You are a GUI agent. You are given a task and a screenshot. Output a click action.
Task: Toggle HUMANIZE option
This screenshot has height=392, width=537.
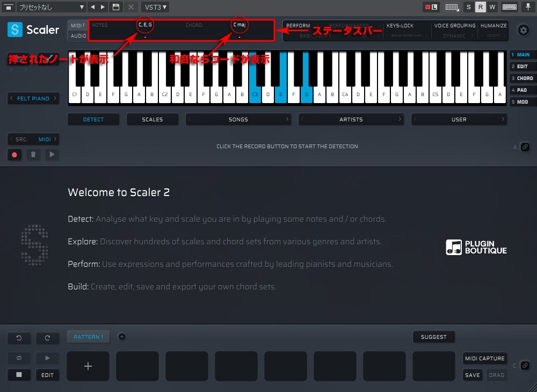(x=494, y=26)
